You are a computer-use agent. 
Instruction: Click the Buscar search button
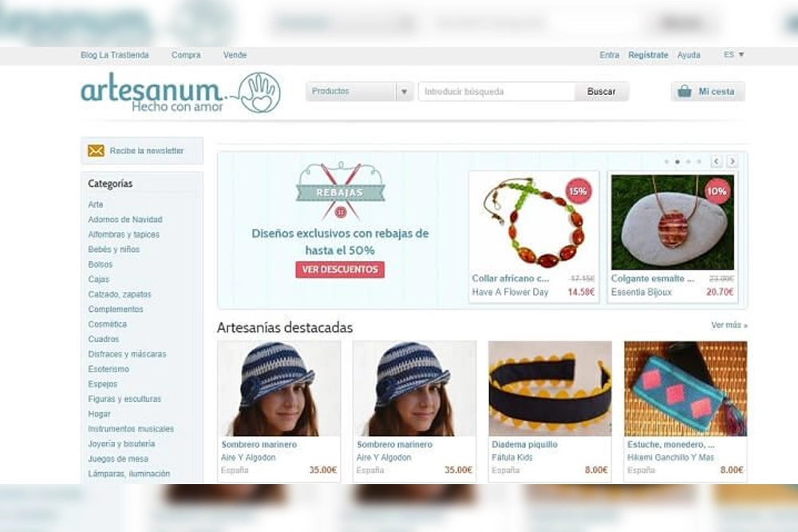tap(602, 92)
